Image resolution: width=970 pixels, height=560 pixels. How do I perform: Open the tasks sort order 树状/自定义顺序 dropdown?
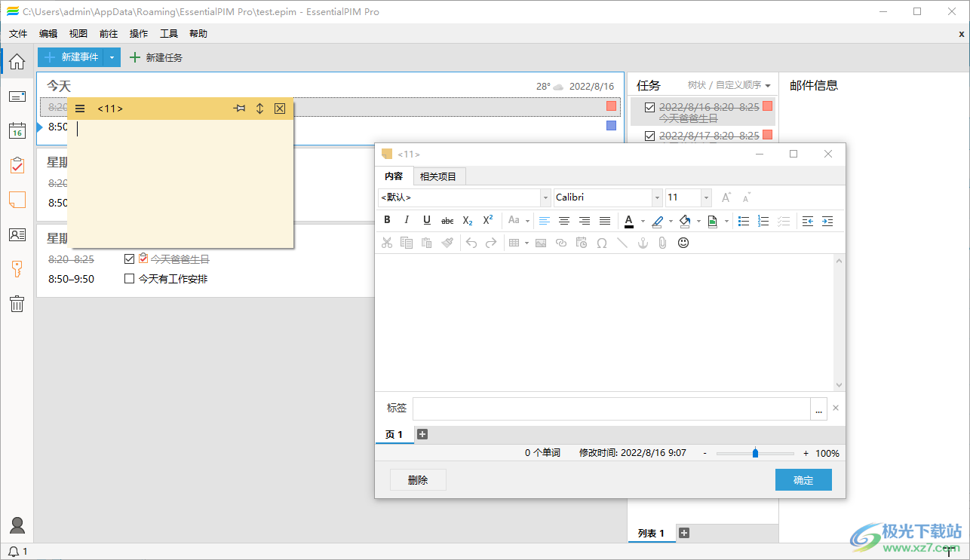point(729,85)
